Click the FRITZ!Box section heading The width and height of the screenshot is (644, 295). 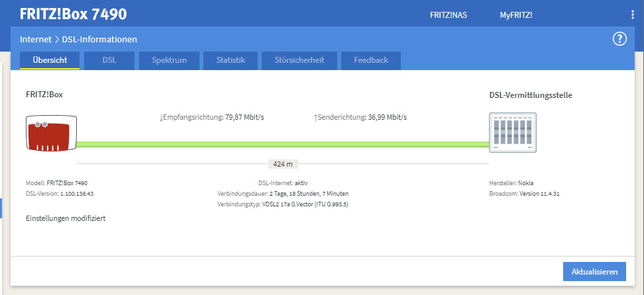[x=44, y=95]
